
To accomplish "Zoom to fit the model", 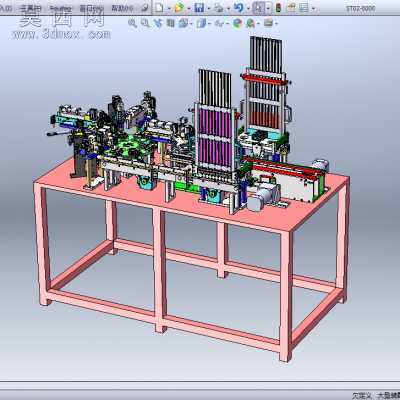I will [132, 23].
